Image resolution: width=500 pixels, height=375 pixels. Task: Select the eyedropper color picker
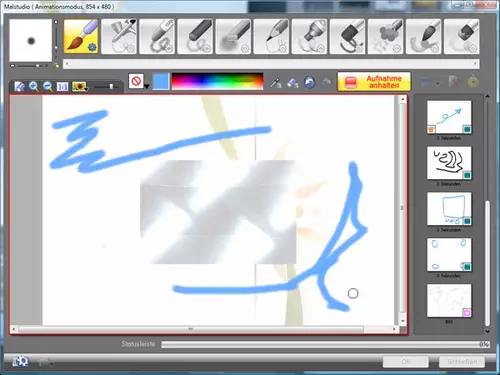pos(276,82)
